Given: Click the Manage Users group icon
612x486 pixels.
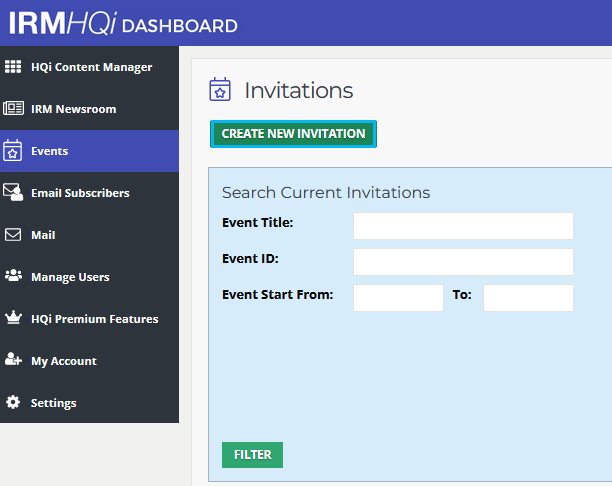Looking at the screenshot, I should click(x=13, y=276).
